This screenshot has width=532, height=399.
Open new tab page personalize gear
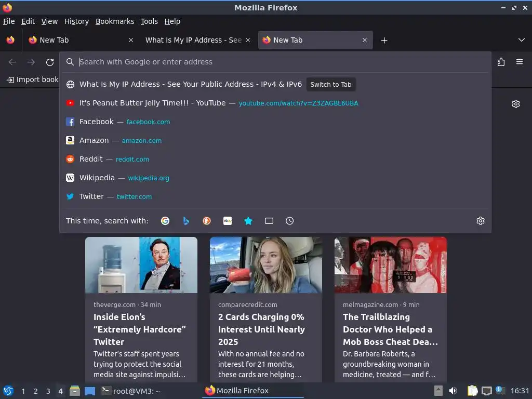516,104
